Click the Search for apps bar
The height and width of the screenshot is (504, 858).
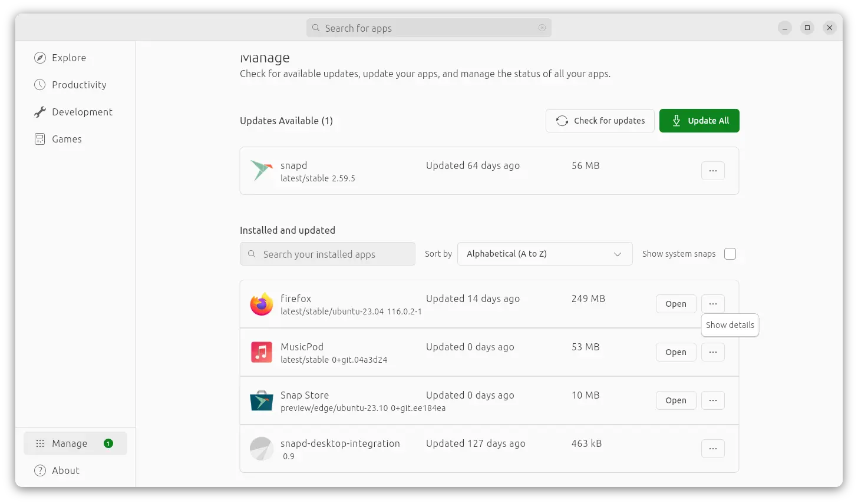click(428, 28)
